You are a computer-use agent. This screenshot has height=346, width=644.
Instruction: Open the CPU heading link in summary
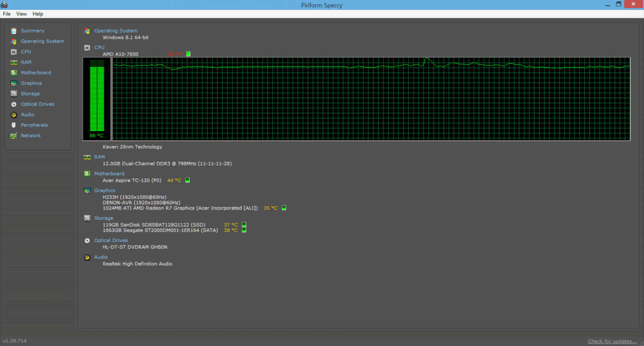tap(99, 48)
